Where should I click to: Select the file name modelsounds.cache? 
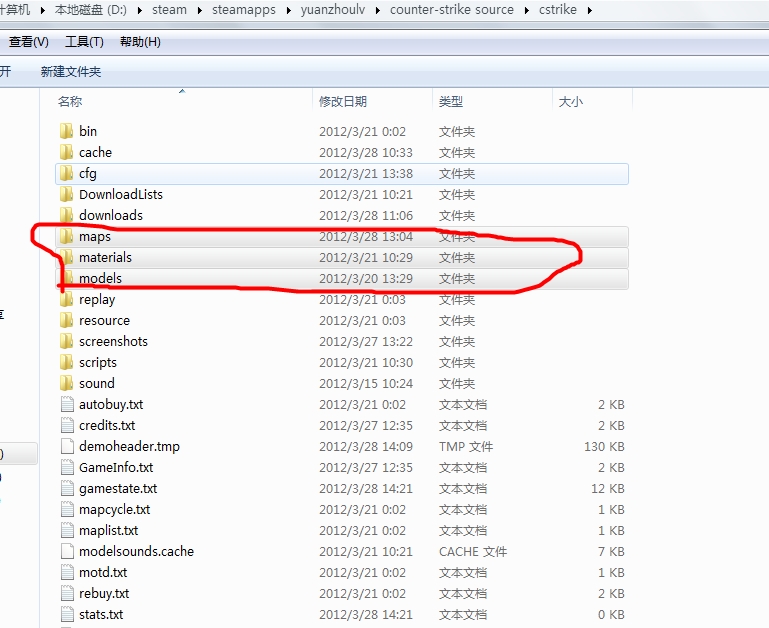coord(136,551)
